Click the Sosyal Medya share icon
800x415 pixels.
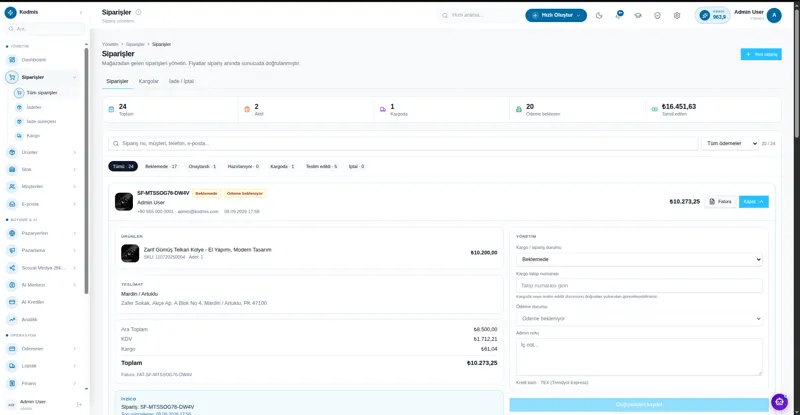[12, 268]
